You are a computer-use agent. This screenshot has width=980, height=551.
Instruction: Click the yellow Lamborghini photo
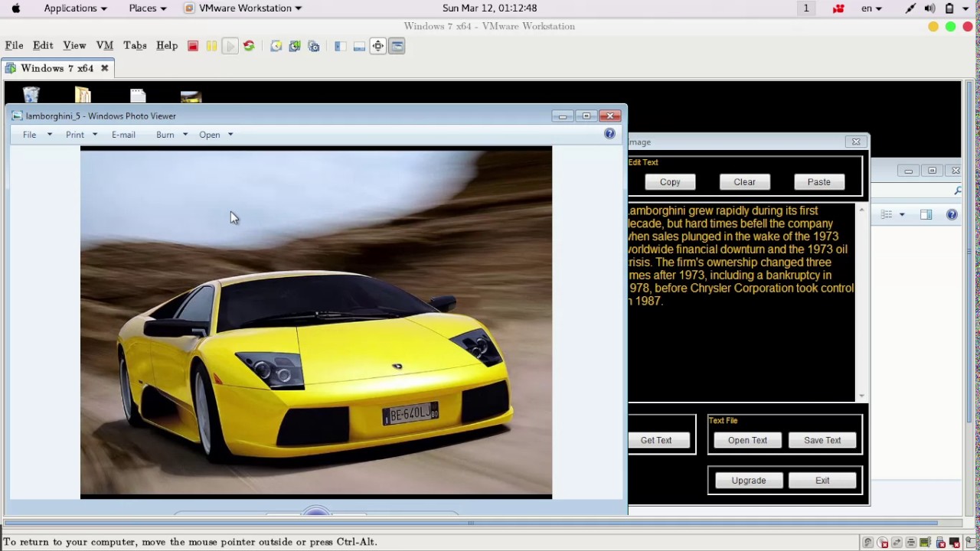[315, 322]
